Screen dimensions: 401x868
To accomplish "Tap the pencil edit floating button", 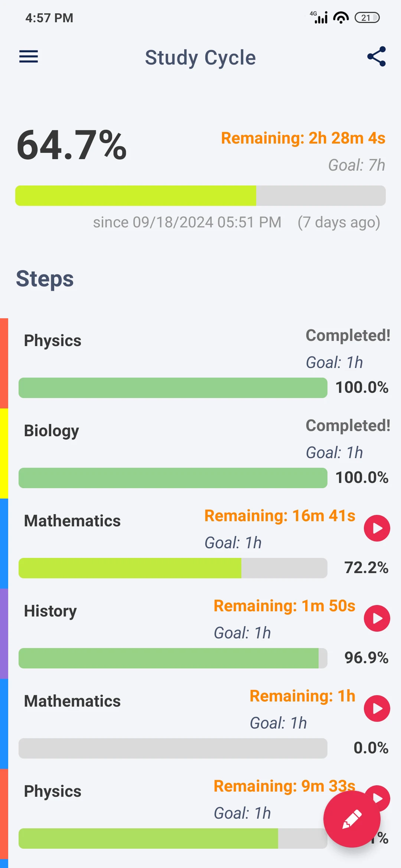I will click(352, 819).
